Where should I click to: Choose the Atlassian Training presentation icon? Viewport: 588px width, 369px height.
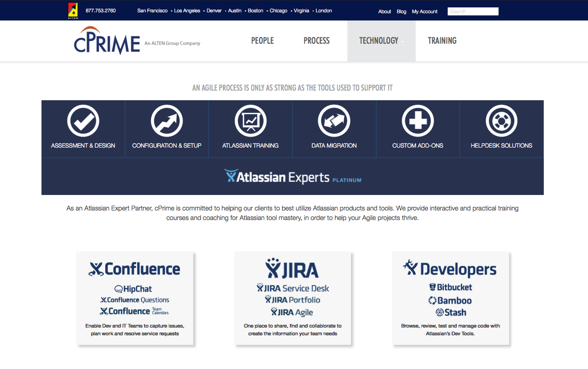pyautogui.click(x=251, y=121)
